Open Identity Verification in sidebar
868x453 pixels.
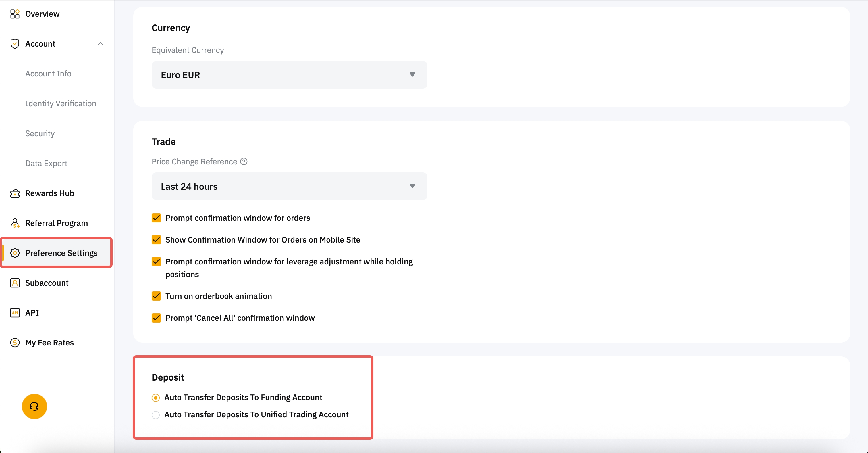tap(61, 103)
